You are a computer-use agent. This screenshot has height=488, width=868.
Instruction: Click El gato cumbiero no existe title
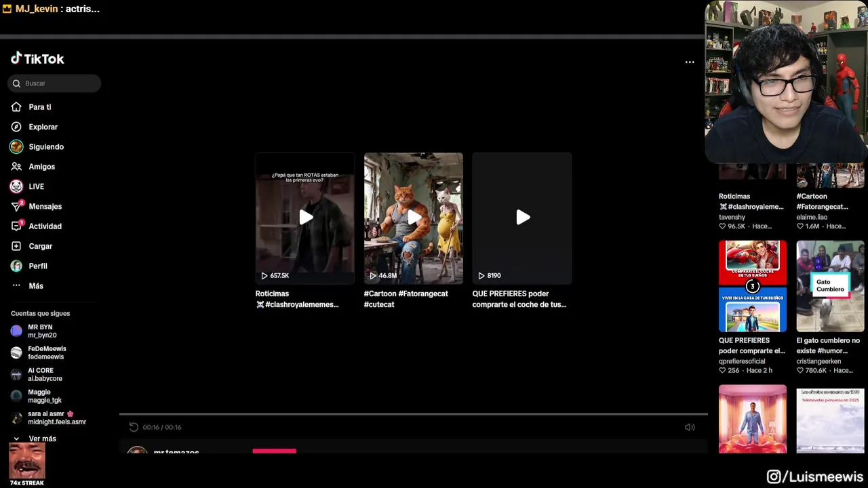[828, 346]
